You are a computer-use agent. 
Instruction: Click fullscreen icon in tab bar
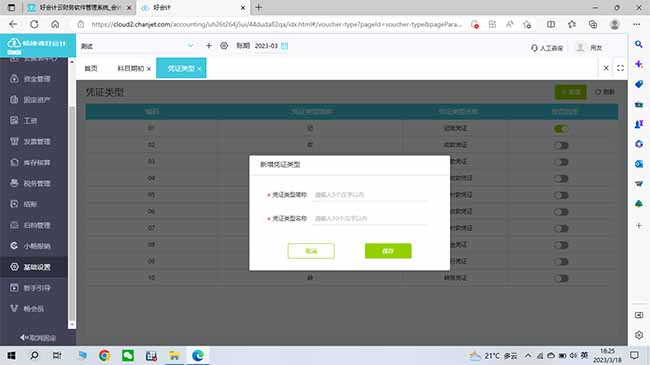pyautogui.click(x=620, y=68)
